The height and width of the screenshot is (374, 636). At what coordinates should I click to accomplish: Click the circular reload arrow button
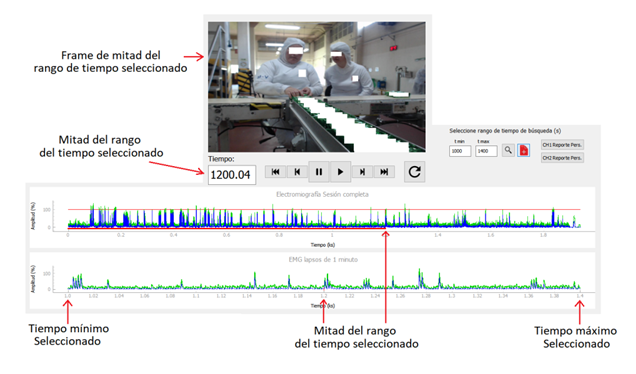click(x=415, y=172)
